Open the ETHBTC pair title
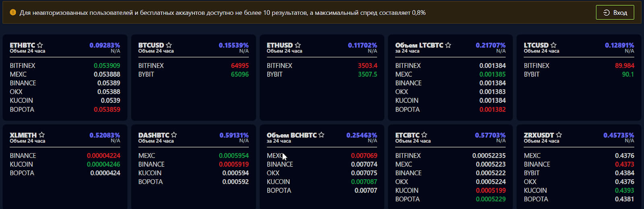Screen dimensions: 644x209 pos(23,45)
